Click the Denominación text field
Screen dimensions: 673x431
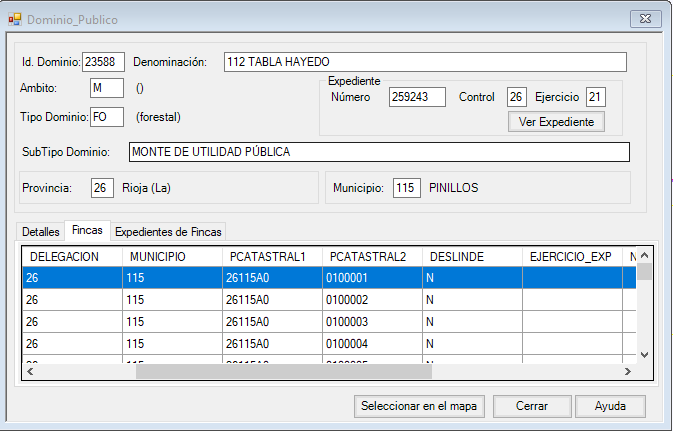click(424, 62)
